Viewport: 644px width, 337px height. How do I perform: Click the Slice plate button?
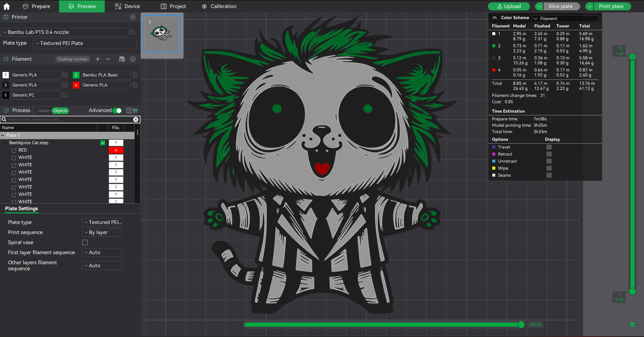point(562,6)
